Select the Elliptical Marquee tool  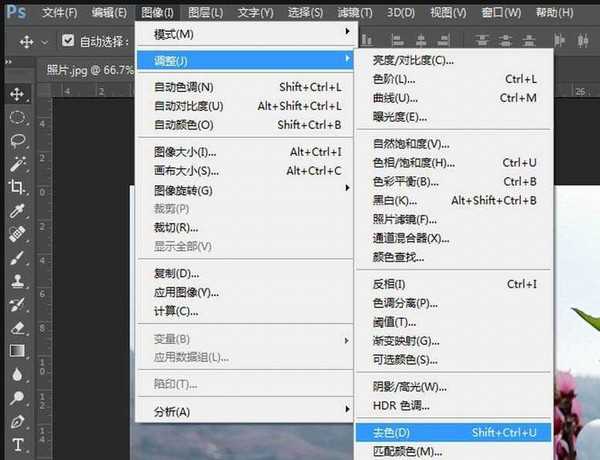pyautogui.click(x=17, y=117)
